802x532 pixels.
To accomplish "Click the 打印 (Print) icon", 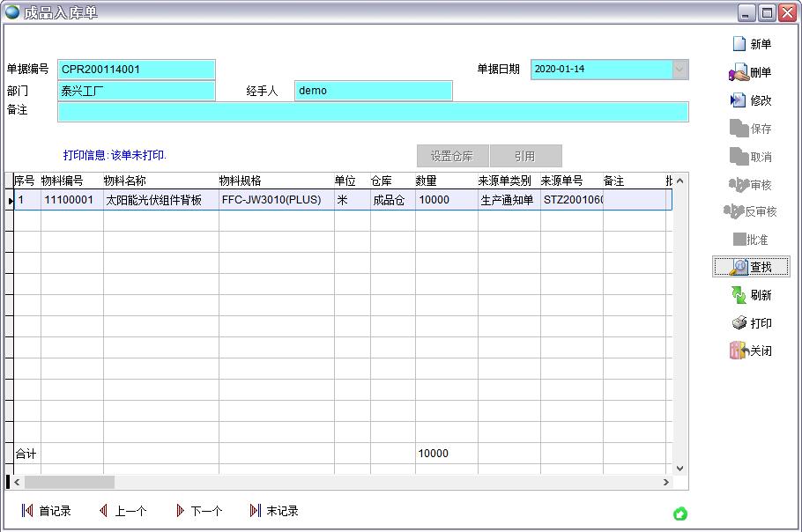I will click(739, 323).
